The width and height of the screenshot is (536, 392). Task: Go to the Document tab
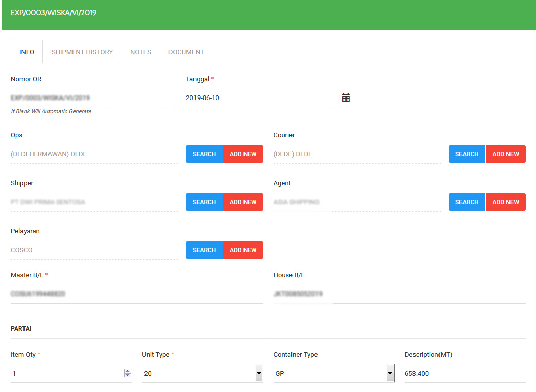[x=186, y=52]
